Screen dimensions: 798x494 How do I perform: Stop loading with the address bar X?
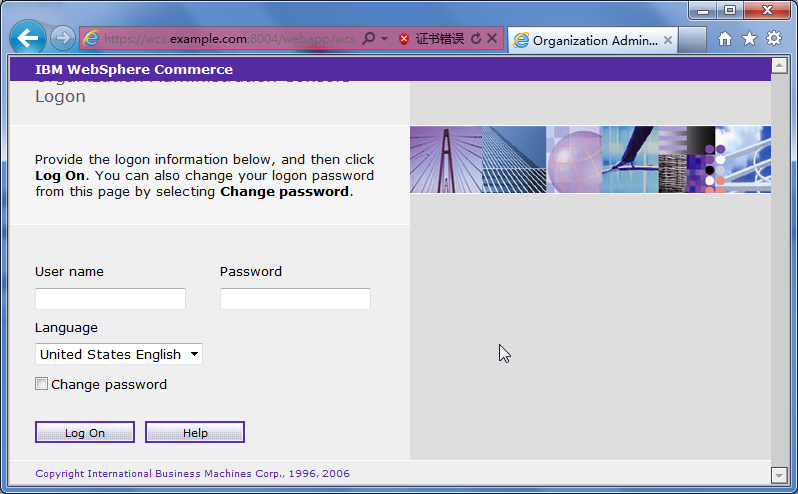[492, 38]
